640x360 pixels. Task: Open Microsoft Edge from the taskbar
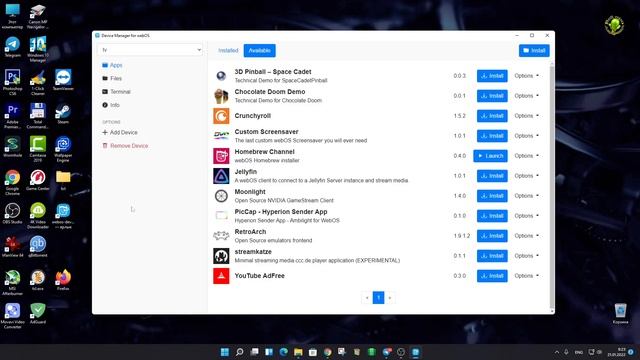(284, 352)
